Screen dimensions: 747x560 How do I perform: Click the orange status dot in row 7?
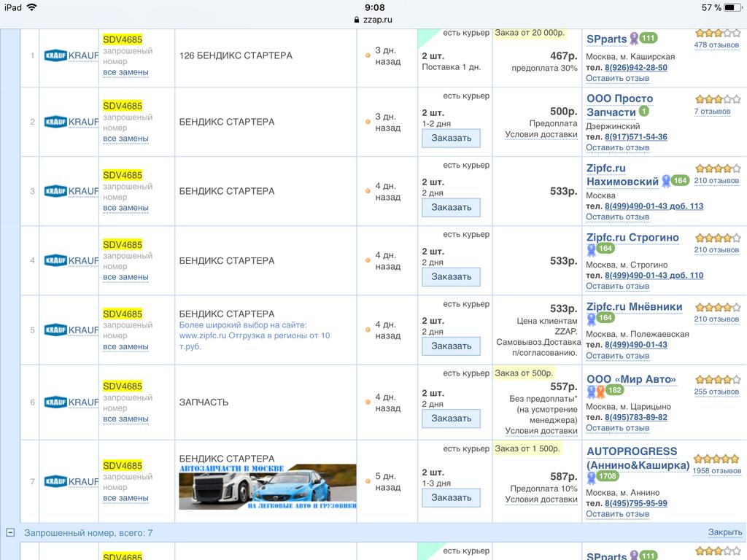tap(368, 482)
